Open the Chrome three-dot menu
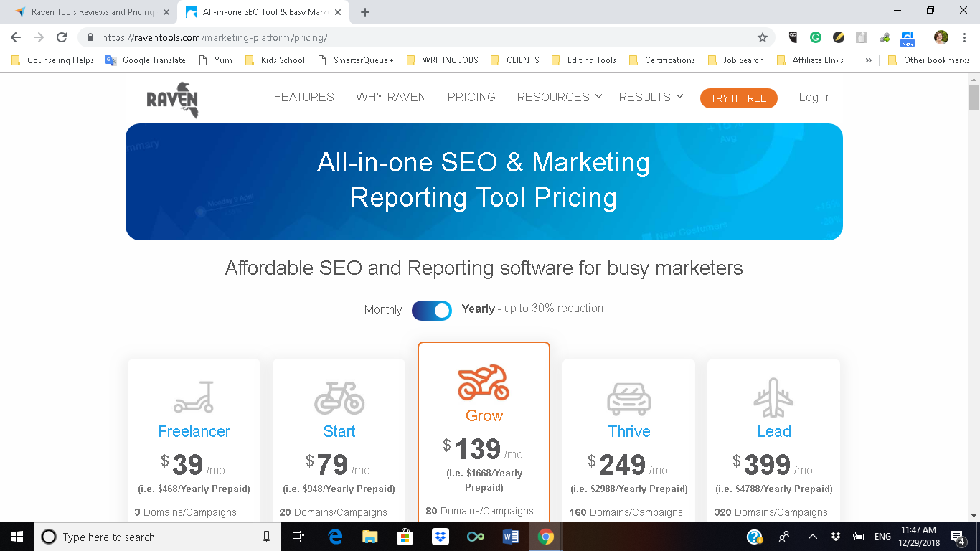 pyautogui.click(x=963, y=37)
